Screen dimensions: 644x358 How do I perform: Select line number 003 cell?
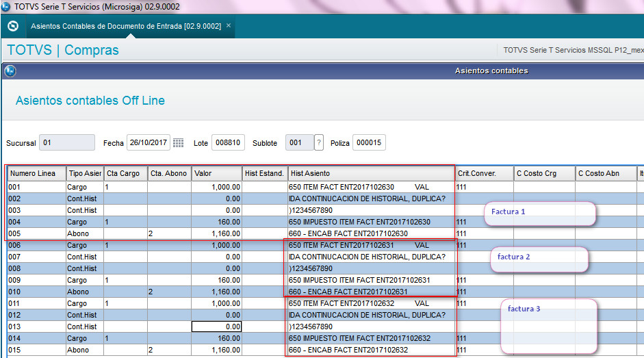(x=37, y=210)
